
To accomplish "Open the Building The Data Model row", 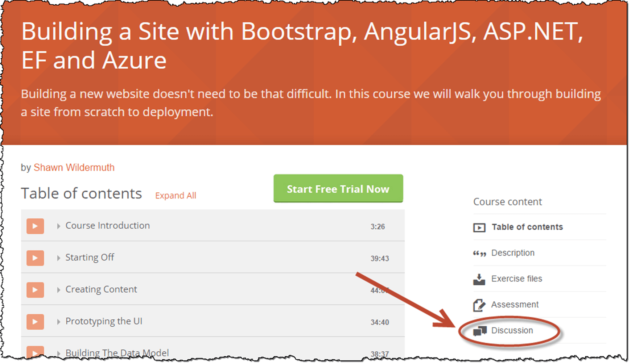I will 117,353.
